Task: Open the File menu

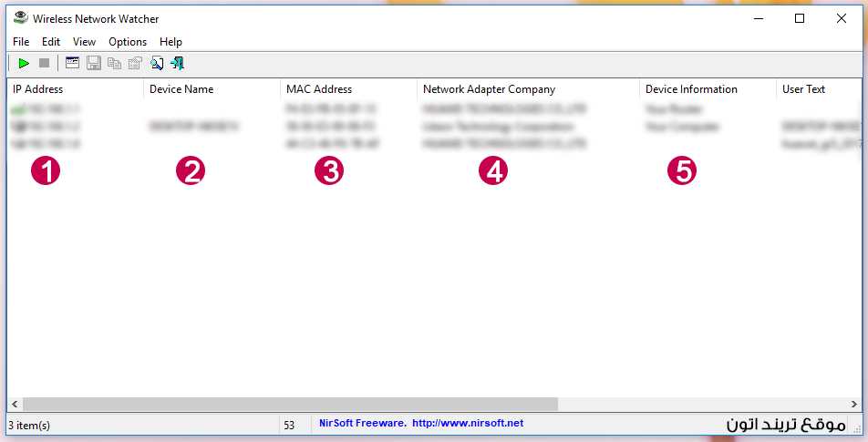Action: [x=21, y=42]
